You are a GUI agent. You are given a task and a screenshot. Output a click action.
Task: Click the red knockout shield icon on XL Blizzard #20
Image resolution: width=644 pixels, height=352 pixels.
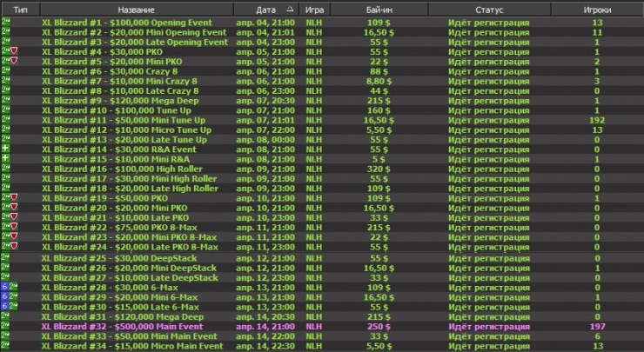click(x=14, y=207)
